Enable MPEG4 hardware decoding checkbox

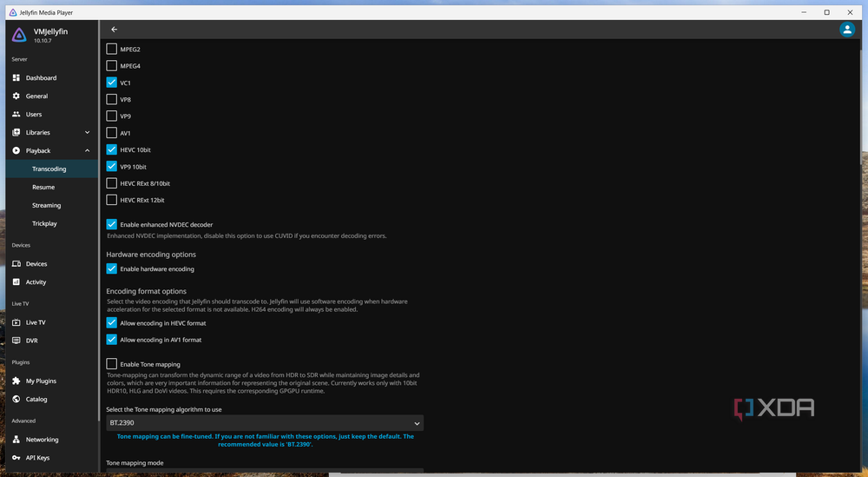pos(111,66)
